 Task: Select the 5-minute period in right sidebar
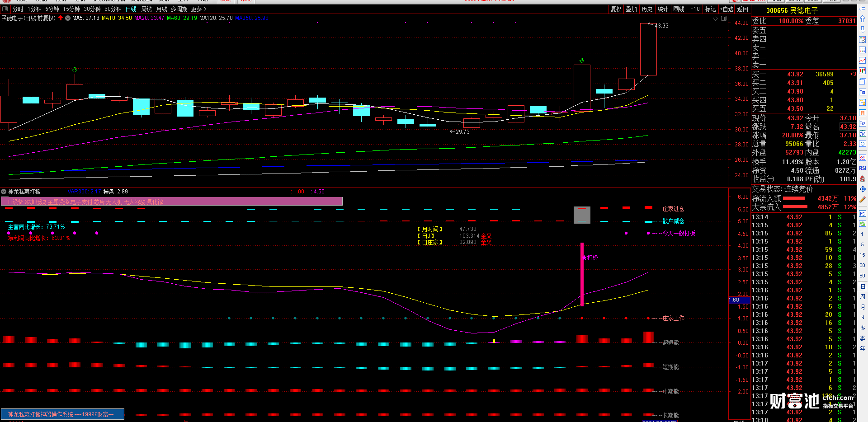pos(862,244)
